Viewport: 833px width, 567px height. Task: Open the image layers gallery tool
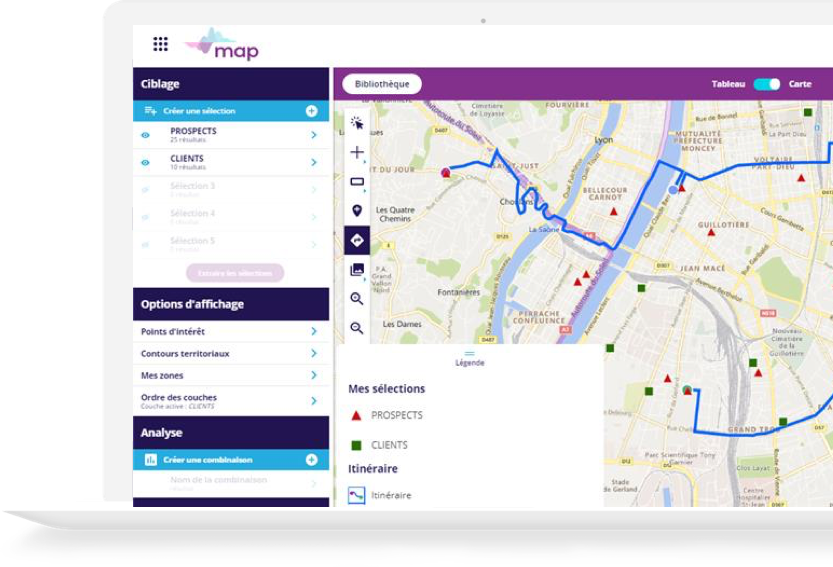tap(357, 270)
